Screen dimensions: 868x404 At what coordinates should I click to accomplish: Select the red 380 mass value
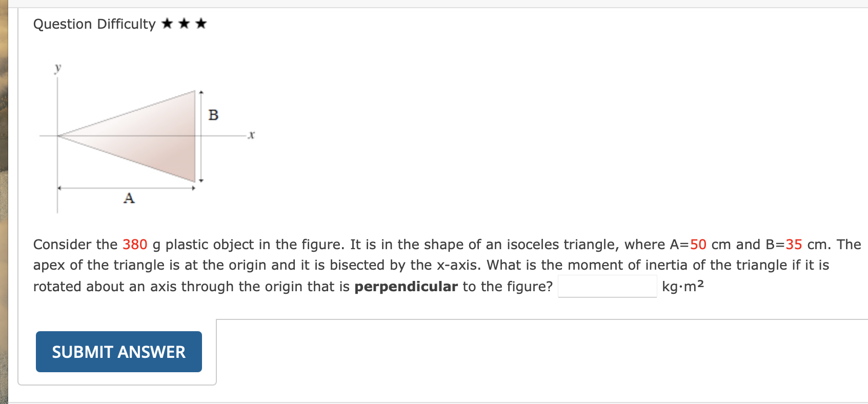point(134,245)
